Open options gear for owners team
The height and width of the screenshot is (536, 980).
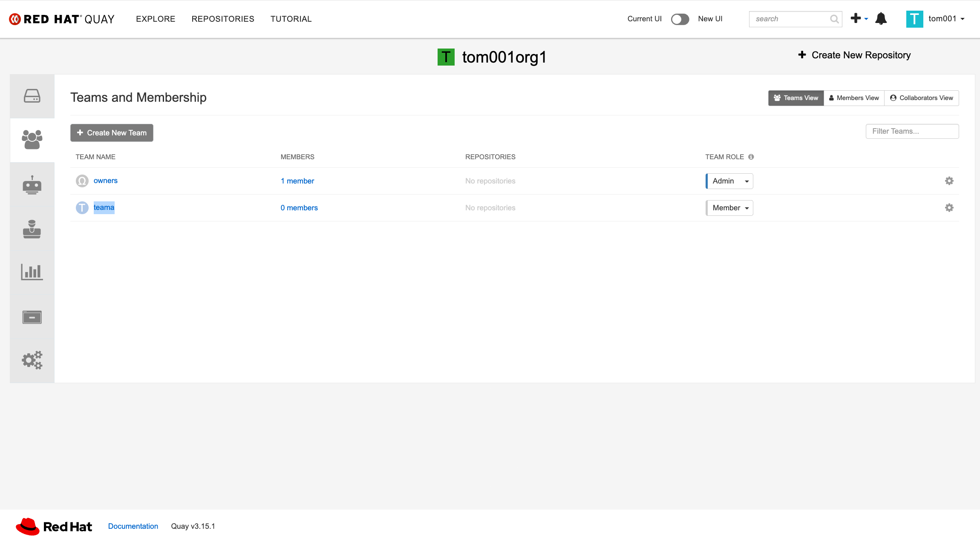pos(949,181)
